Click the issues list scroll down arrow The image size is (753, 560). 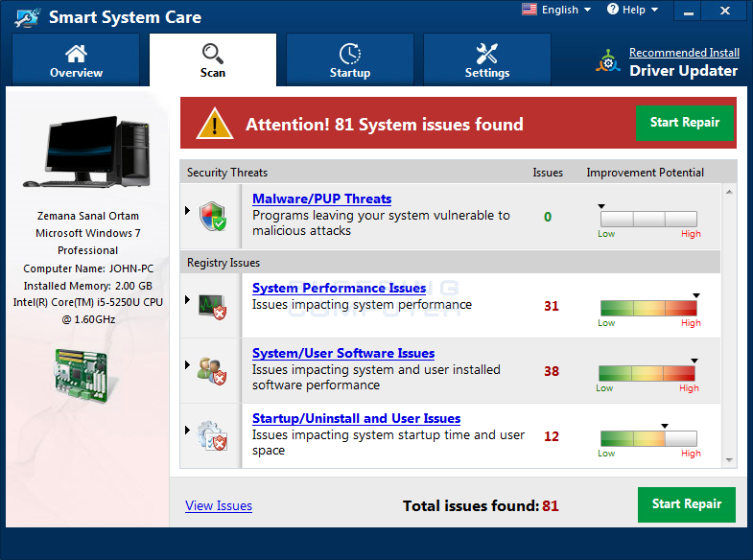[729, 460]
